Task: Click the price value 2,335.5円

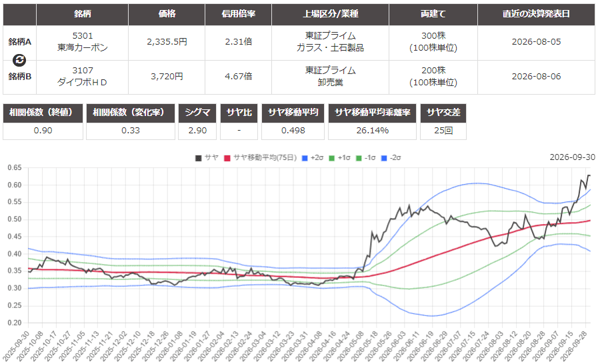Action: [x=167, y=42]
